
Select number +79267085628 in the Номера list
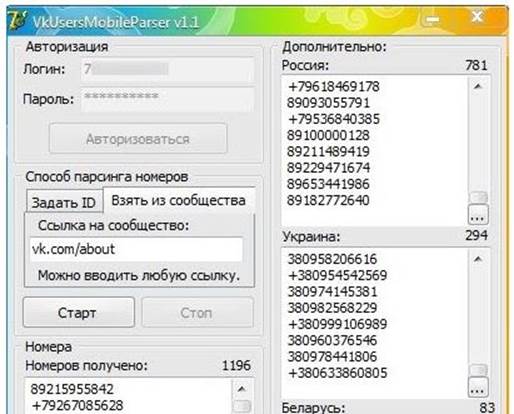[x=78, y=406]
